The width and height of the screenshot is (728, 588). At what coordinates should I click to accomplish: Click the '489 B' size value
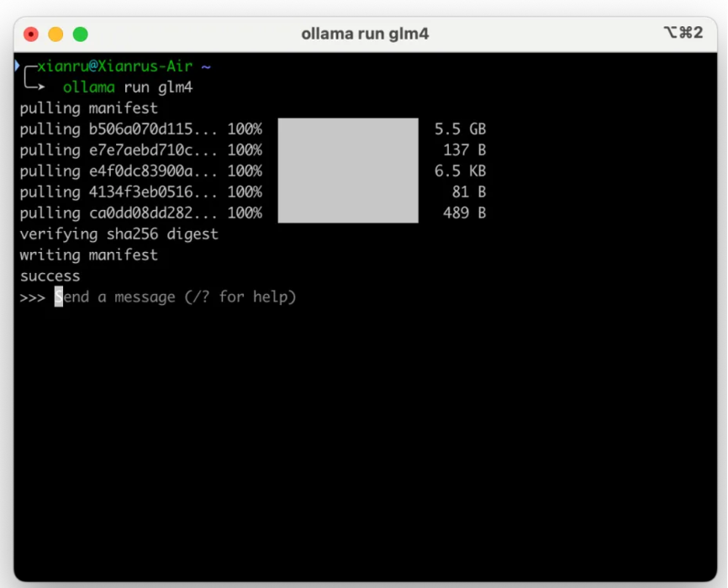click(464, 213)
